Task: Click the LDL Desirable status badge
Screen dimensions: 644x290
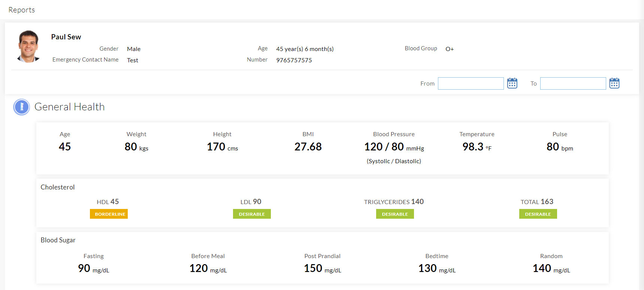Action: point(252,214)
